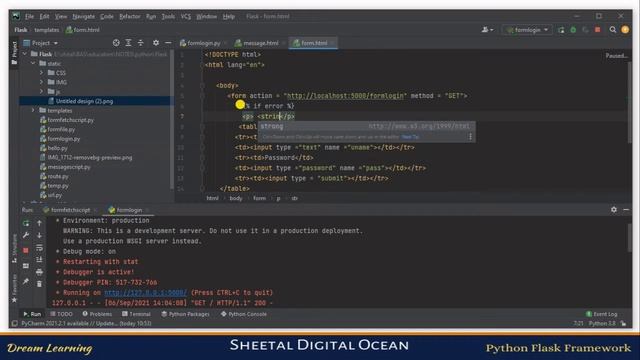The height and width of the screenshot is (360, 640).
Task: Click the form breadcrumb in editor
Action: [x=259, y=198]
